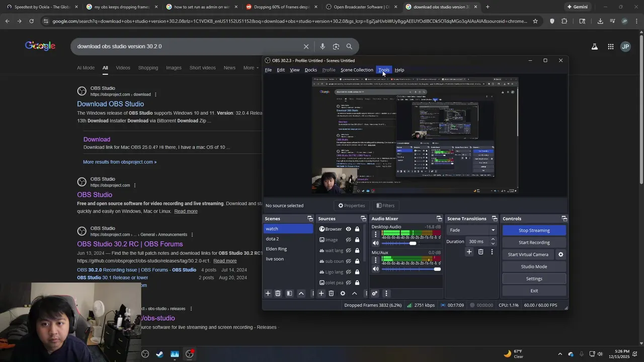Click Stop Streaming button
The height and width of the screenshot is (362, 644).
coord(534,230)
